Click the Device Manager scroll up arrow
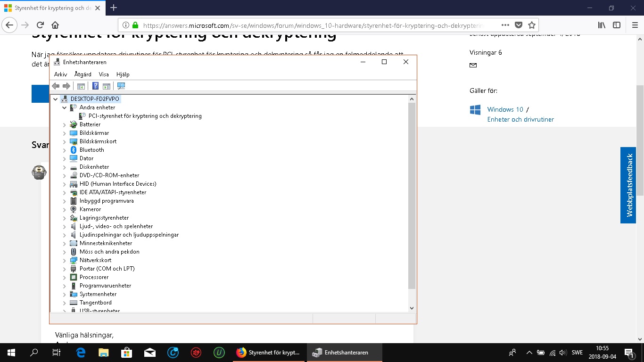The image size is (644, 362). click(412, 99)
